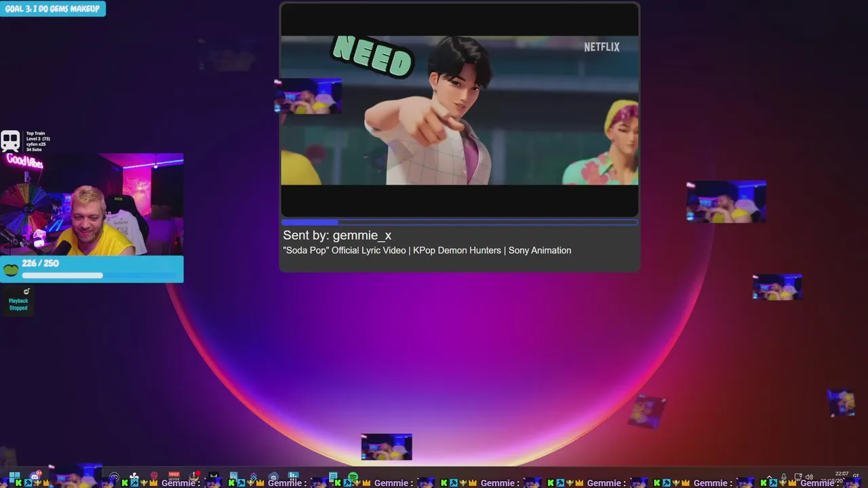Screen dimensions: 868x488
Task: Open Discord from the taskbar
Action: click(x=35, y=476)
